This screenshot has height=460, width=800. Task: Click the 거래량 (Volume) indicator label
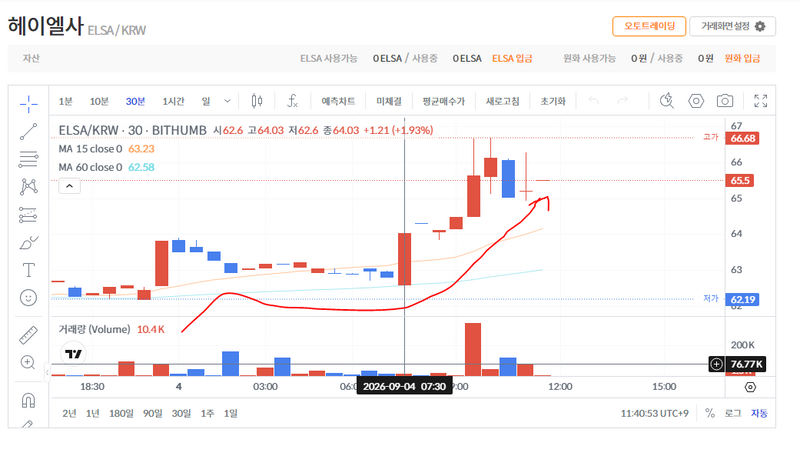[94, 329]
